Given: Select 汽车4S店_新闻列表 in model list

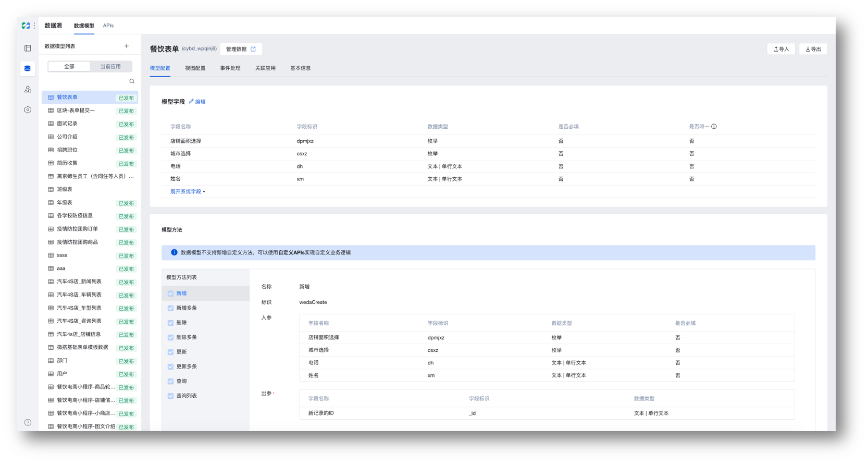Looking at the screenshot, I should click(90, 282).
